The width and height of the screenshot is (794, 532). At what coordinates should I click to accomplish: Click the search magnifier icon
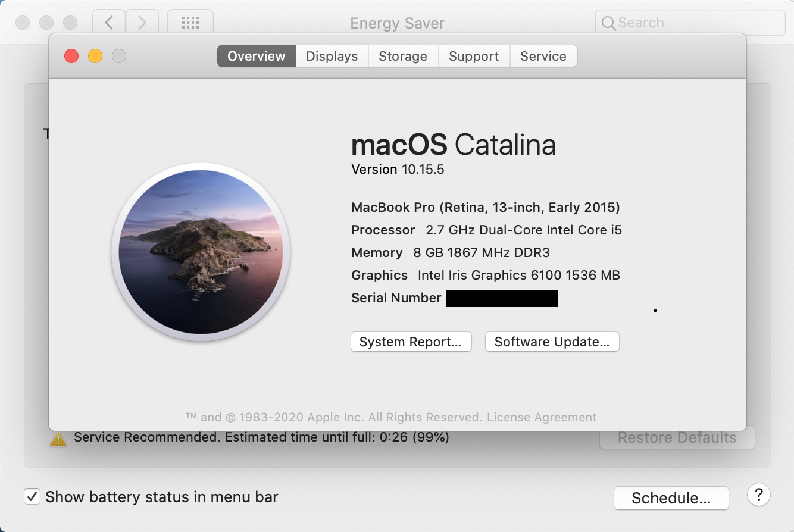(x=609, y=23)
